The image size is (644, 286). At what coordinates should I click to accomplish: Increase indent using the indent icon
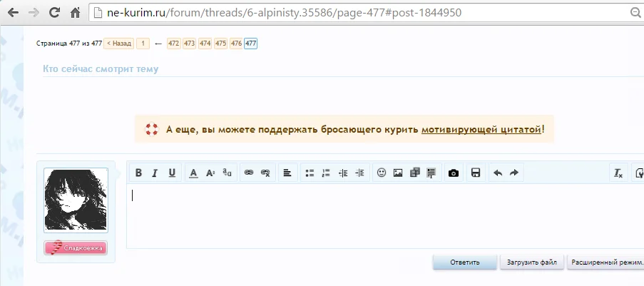pos(359,173)
